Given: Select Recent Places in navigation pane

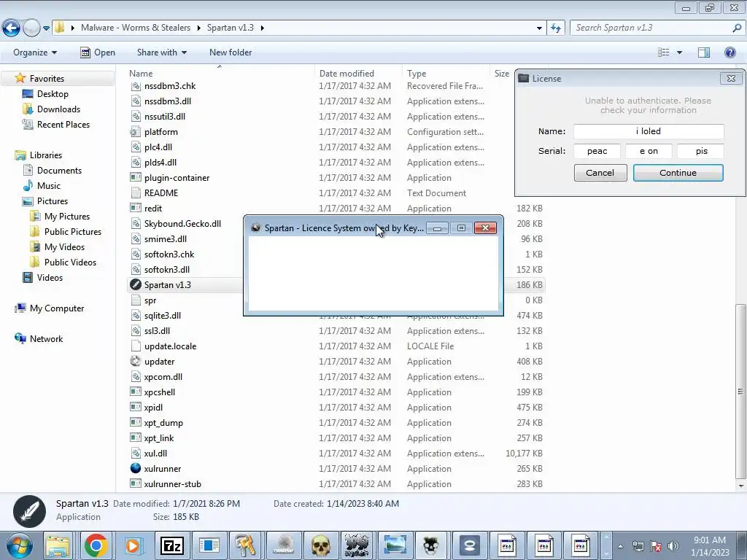Looking at the screenshot, I should coord(63,124).
